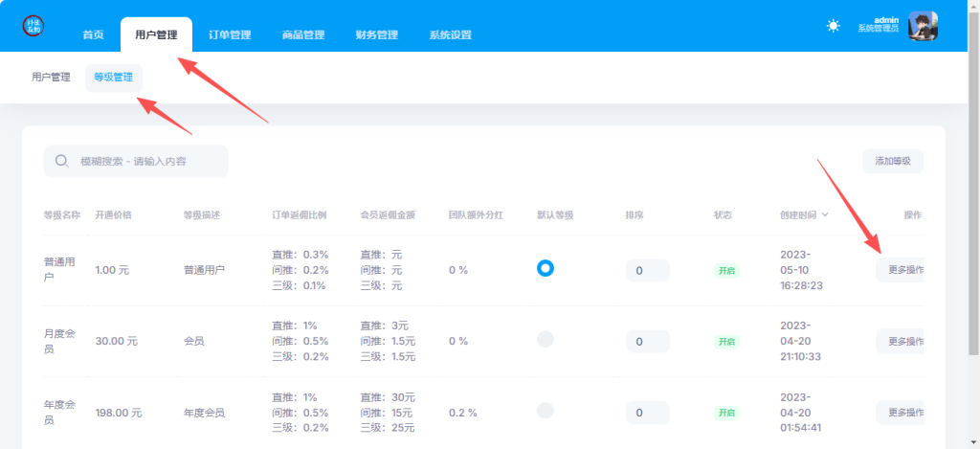The image size is (980, 449).
Task: Edit sort field for 月度会员
Action: pos(648,342)
